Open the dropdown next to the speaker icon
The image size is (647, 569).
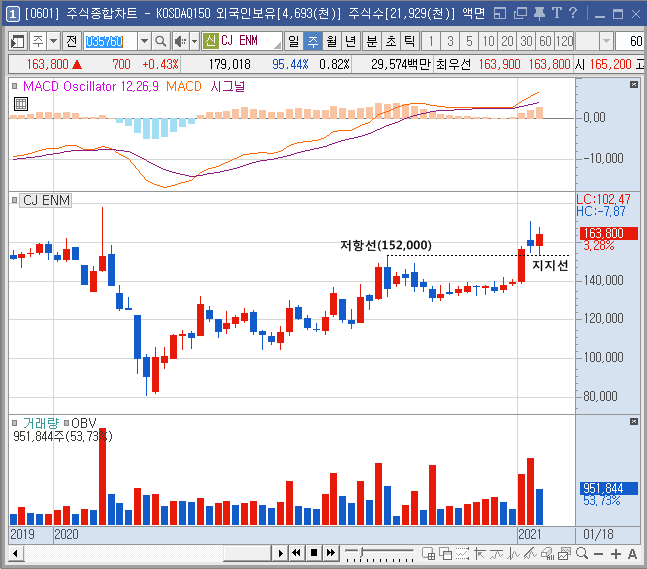coord(193,41)
